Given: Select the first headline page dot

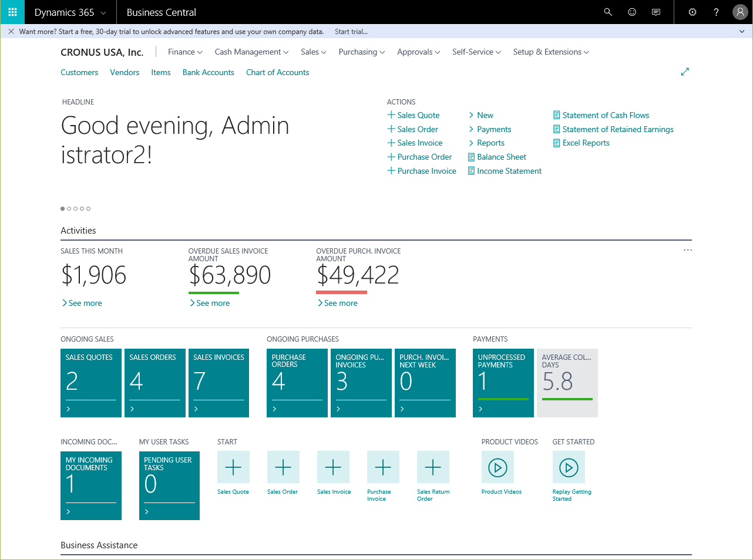Looking at the screenshot, I should (63, 208).
